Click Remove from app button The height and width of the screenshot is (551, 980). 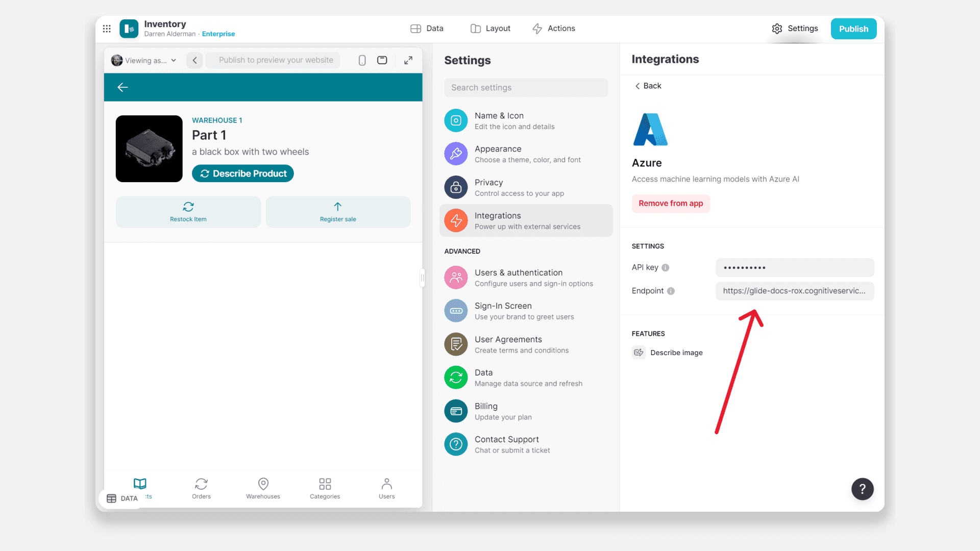click(x=671, y=204)
